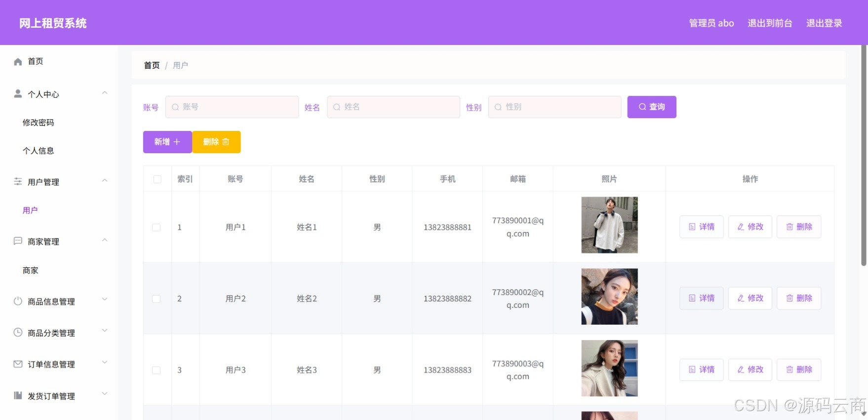868x420 pixels.
Task: Open the 商家 submenu item
Action: [x=30, y=270]
